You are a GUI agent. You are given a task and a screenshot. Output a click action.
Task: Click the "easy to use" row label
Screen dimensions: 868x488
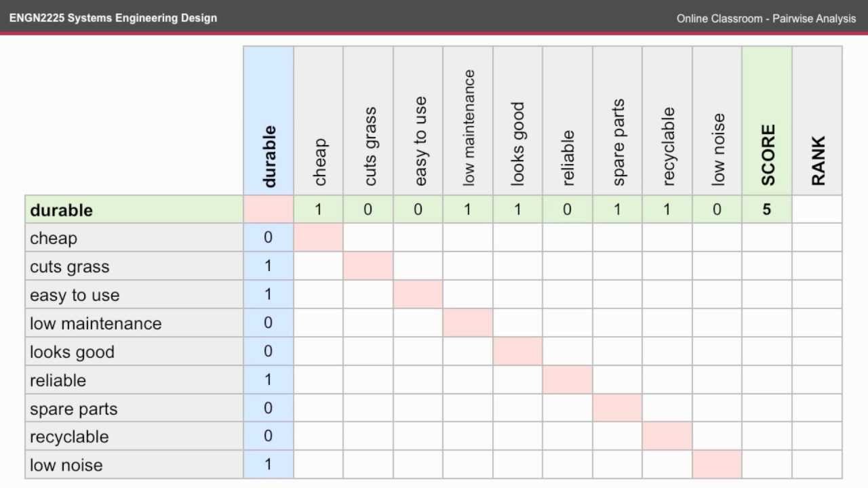pyautogui.click(x=75, y=295)
